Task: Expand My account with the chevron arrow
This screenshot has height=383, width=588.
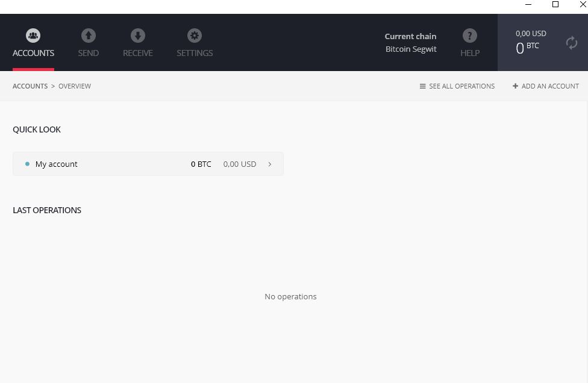Action: pyautogui.click(x=269, y=164)
